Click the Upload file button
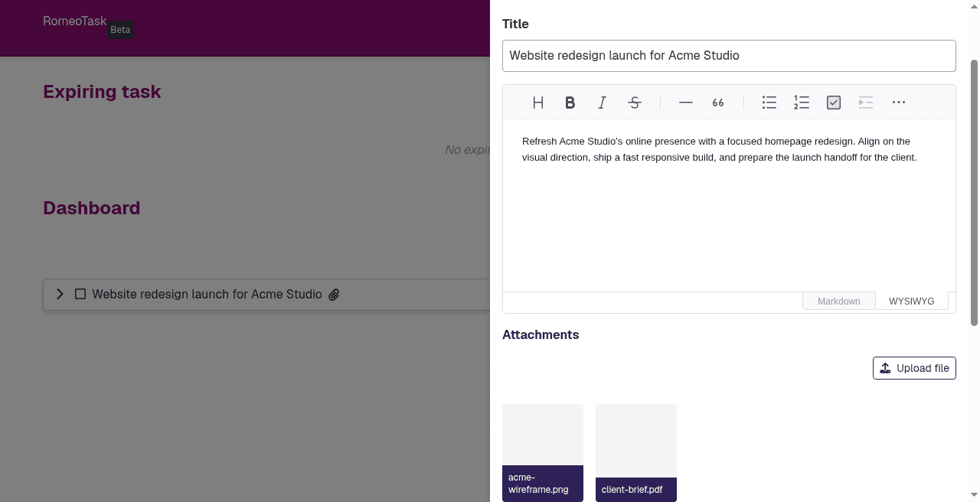The image size is (980, 502). (x=914, y=368)
